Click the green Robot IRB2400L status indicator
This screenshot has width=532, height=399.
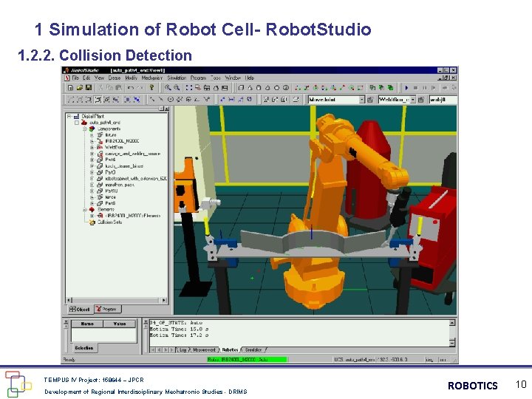point(247,360)
